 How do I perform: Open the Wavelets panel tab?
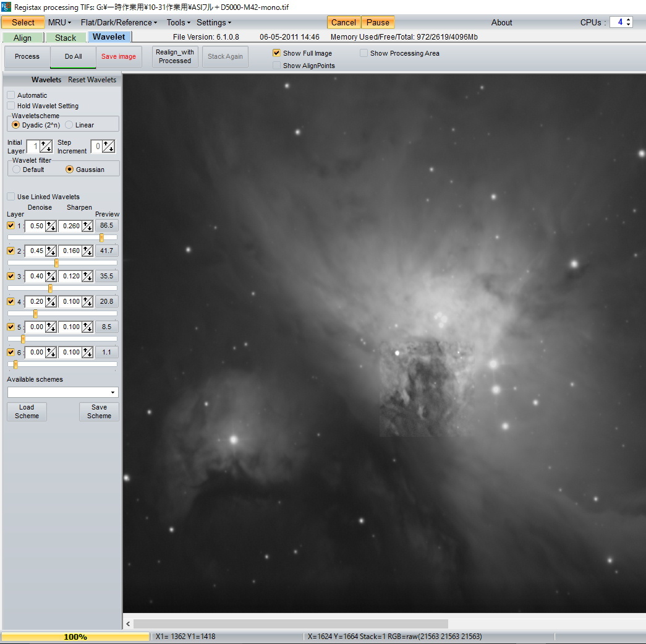pyautogui.click(x=46, y=80)
